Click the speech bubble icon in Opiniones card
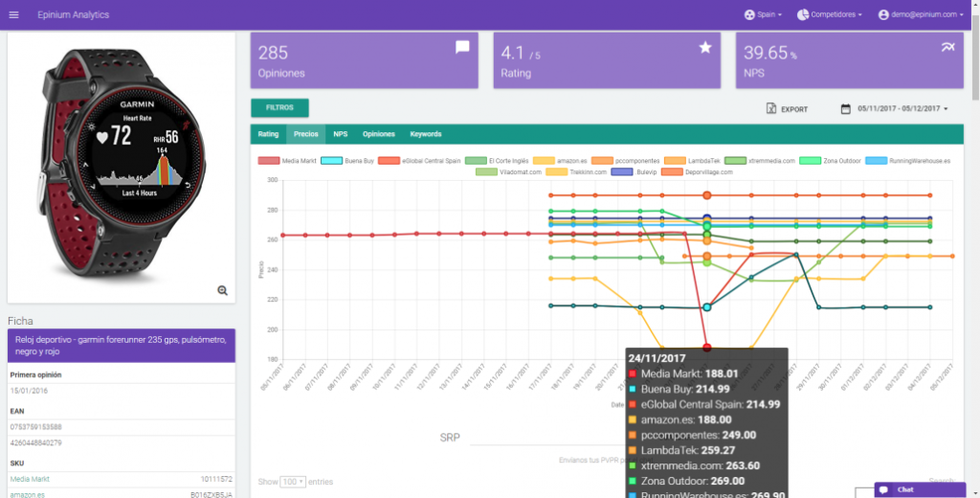 click(462, 47)
